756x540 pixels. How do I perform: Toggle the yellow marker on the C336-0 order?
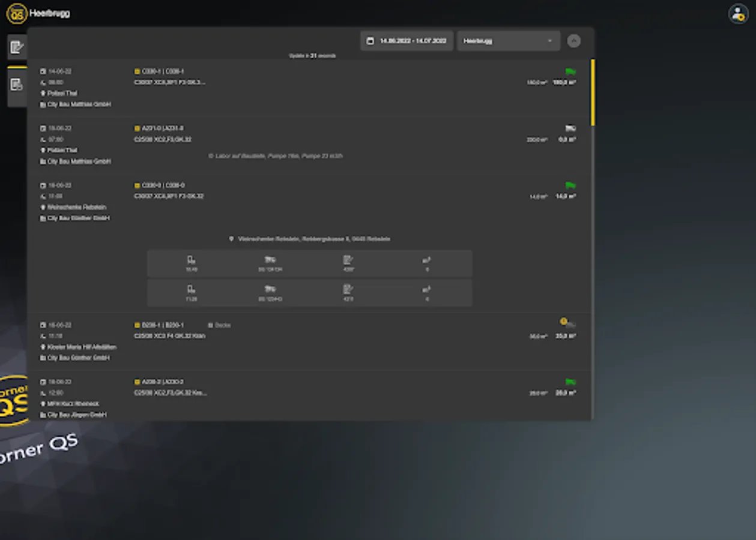[137, 184]
